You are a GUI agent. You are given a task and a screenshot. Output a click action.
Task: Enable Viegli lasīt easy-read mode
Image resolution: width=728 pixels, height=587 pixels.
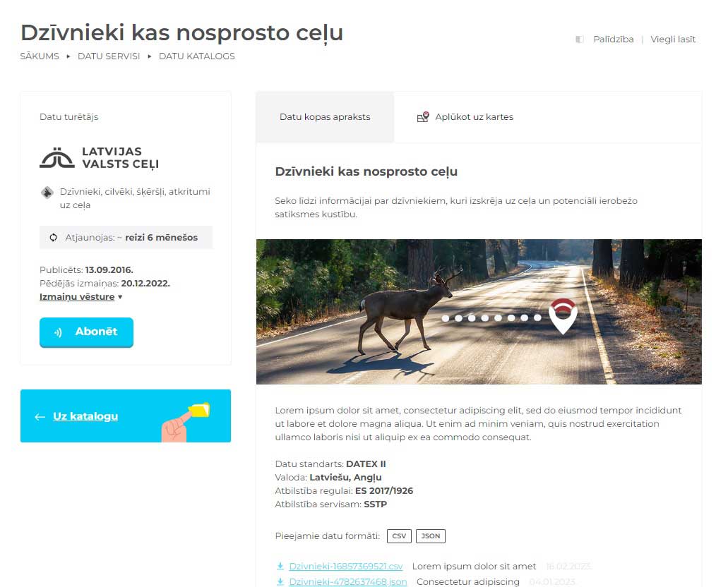click(x=673, y=40)
